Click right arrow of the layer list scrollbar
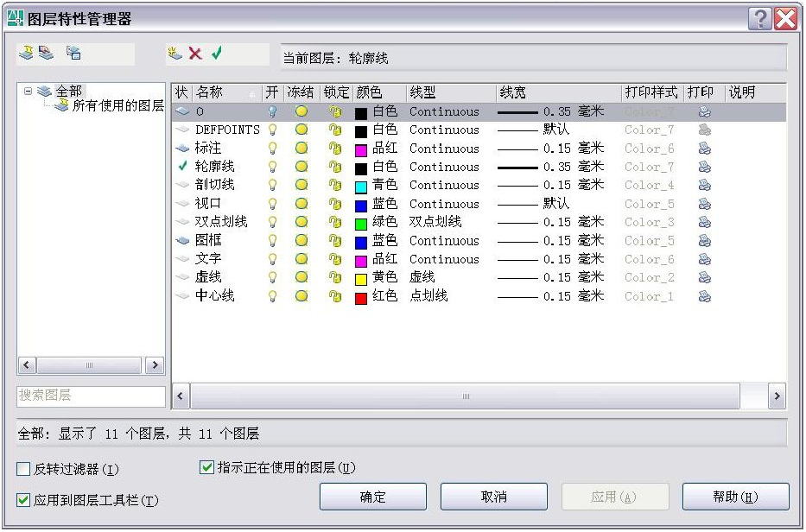 click(x=777, y=396)
